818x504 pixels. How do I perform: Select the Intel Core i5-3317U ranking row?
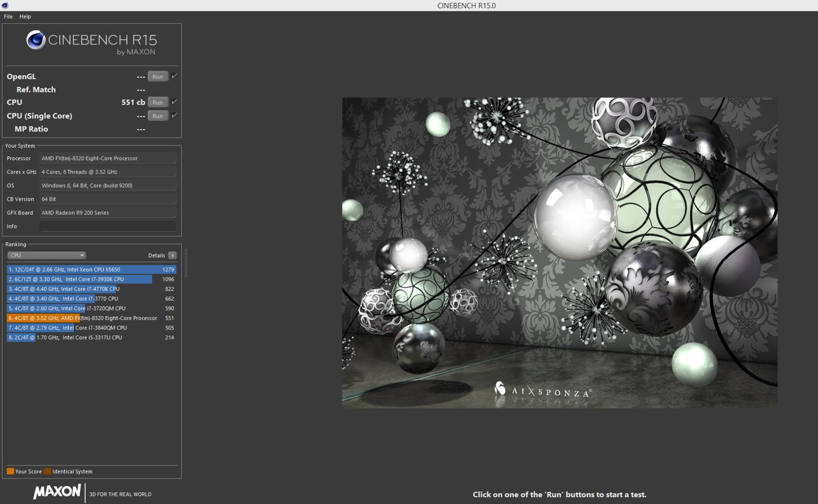coord(91,337)
